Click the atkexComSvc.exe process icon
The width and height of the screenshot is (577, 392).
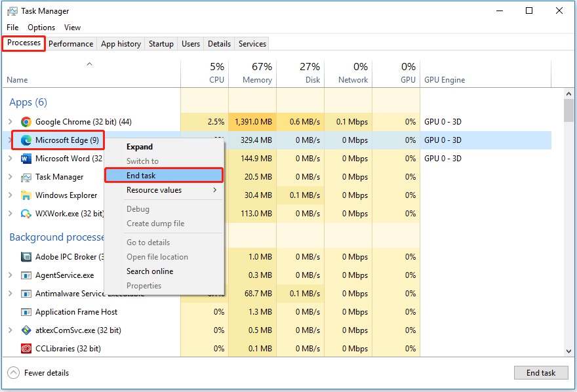pos(26,330)
